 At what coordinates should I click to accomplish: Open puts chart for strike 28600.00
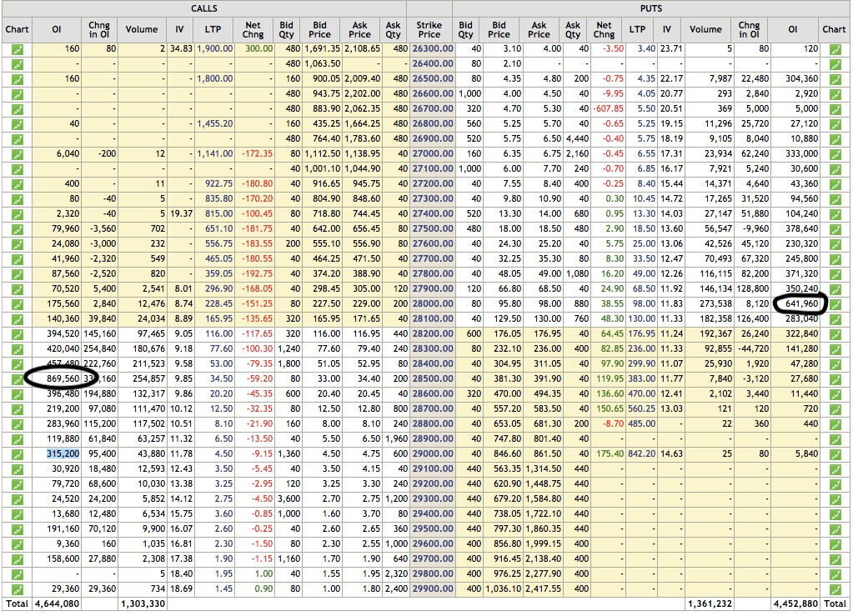835,395
